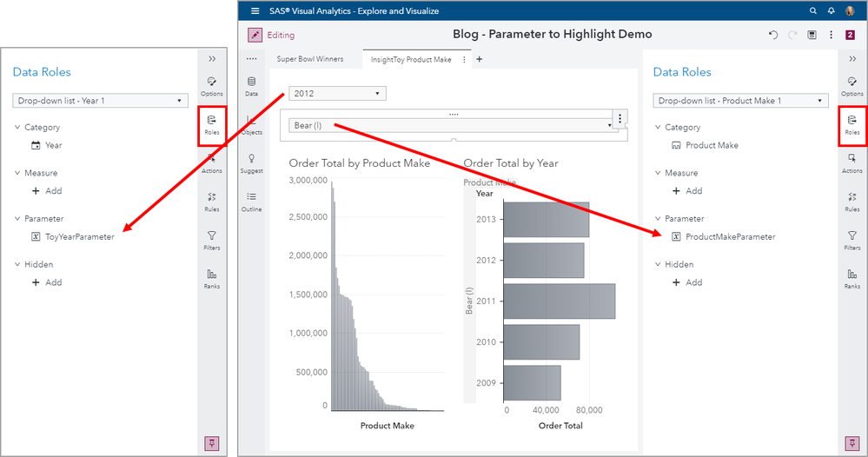Open the user profile avatar

[x=850, y=11]
